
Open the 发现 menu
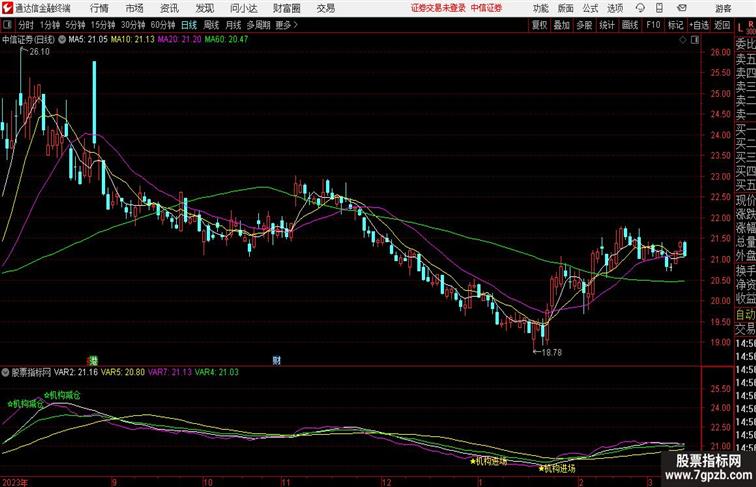click(x=204, y=8)
